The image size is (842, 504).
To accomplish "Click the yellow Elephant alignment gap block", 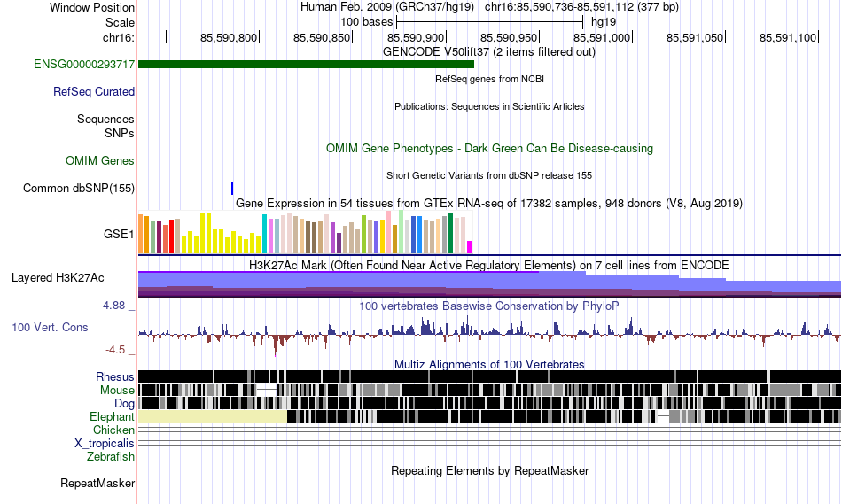I will (x=213, y=416).
